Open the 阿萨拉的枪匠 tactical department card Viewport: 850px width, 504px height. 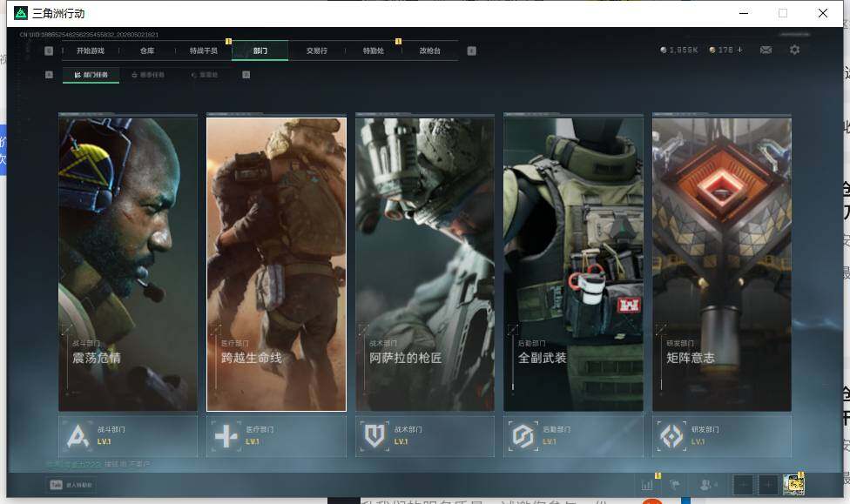tap(425, 263)
